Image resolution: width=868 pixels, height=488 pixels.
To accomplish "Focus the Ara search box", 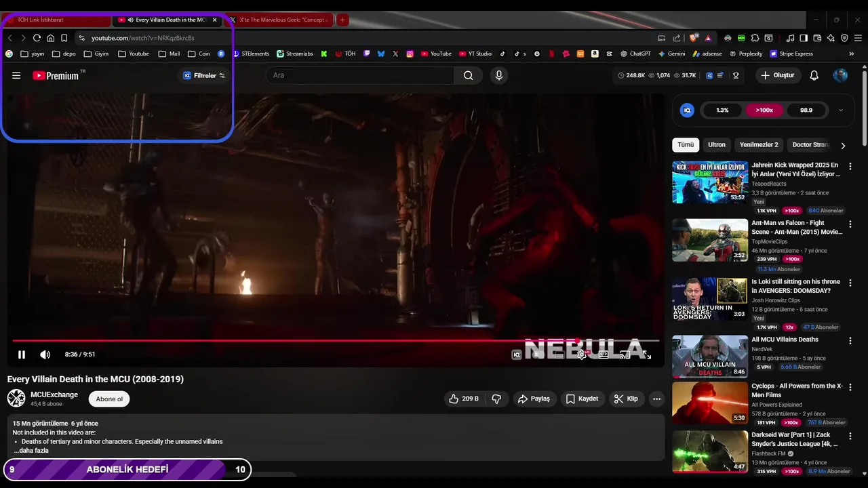I will click(x=359, y=75).
